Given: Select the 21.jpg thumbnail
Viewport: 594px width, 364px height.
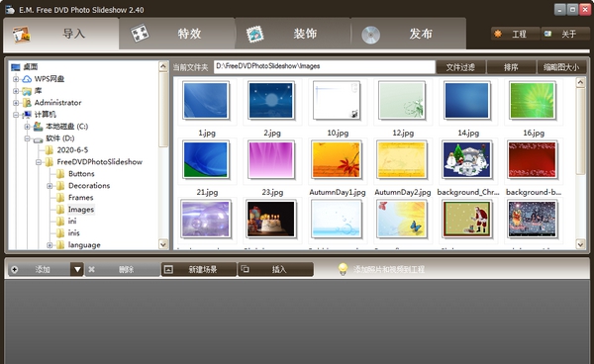Looking at the screenshot, I should [x=206, y=159].
